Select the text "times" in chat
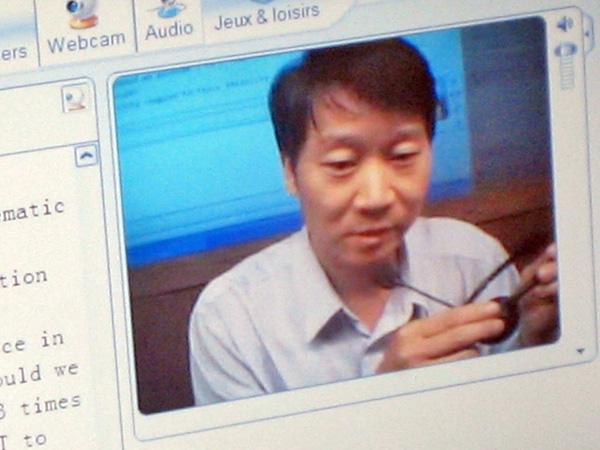The image size is (600, 450). [50, 404]
